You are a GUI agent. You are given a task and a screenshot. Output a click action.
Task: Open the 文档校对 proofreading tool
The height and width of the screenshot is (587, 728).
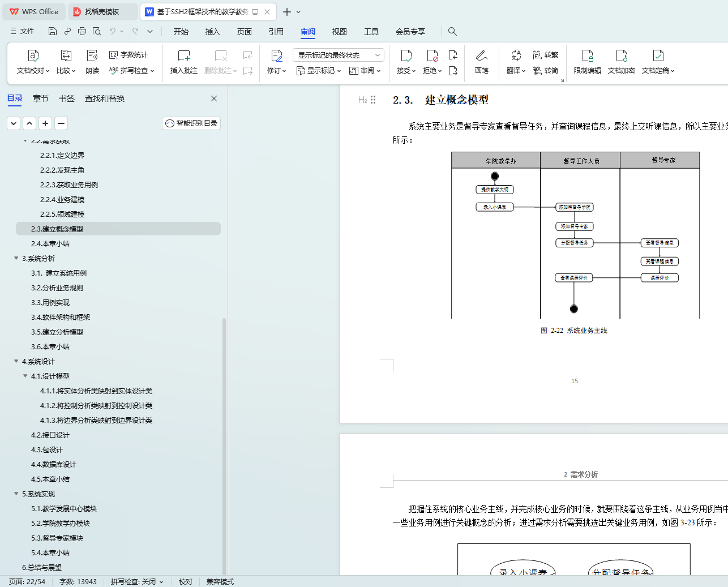point(33,62)
